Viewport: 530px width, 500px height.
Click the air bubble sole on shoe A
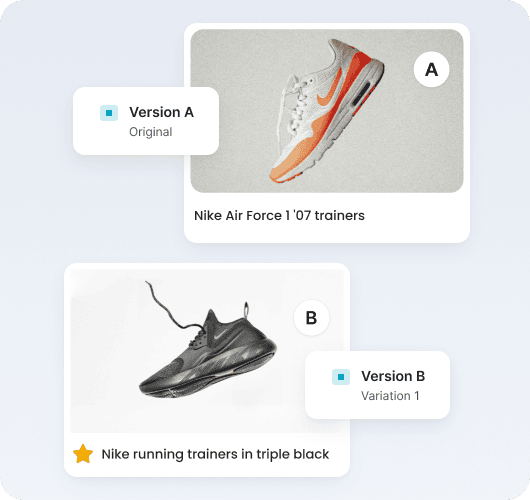coord(362,93)
